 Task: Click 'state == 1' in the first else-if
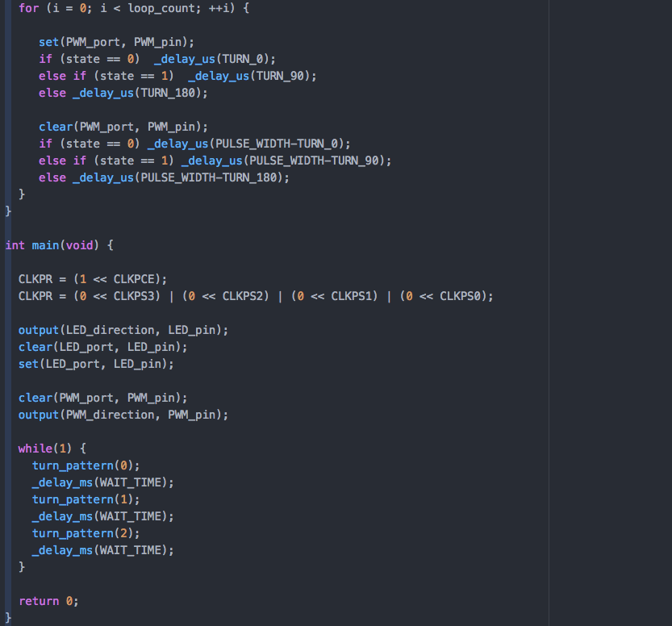[134, 76]
